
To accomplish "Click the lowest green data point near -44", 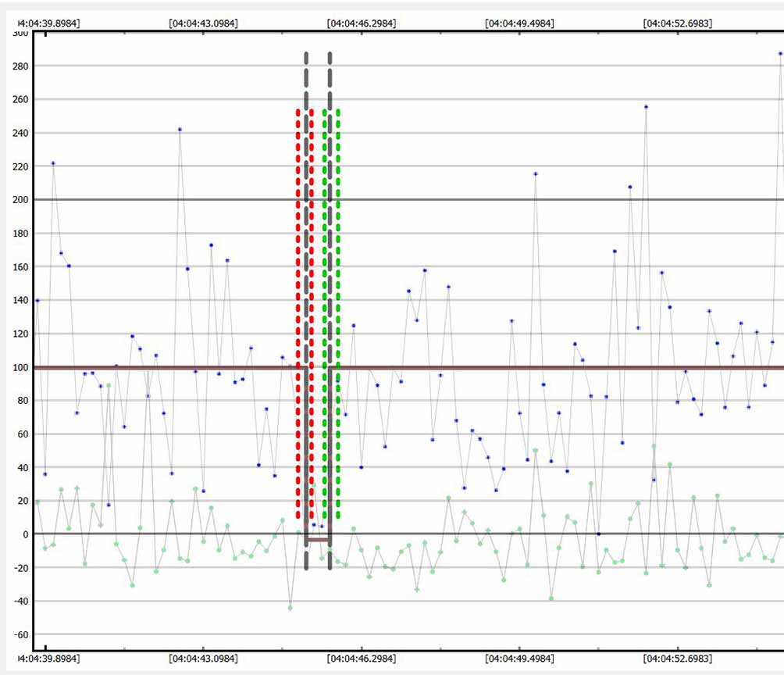I will 290,608.
